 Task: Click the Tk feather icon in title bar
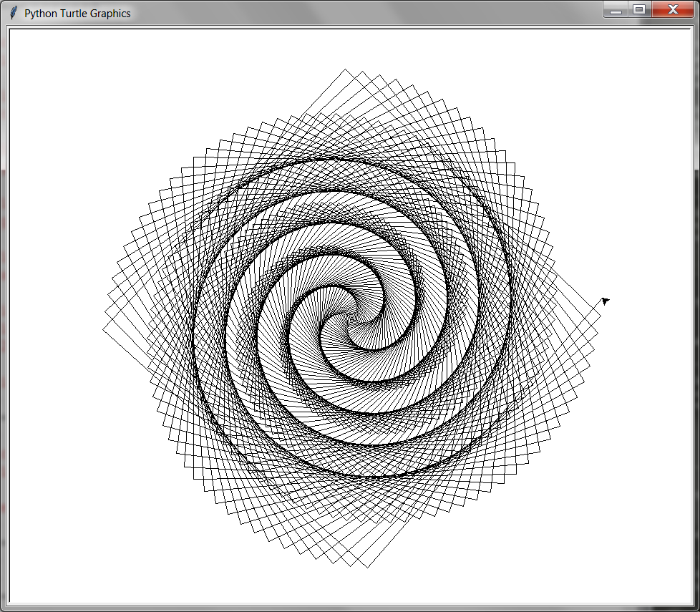13,13
